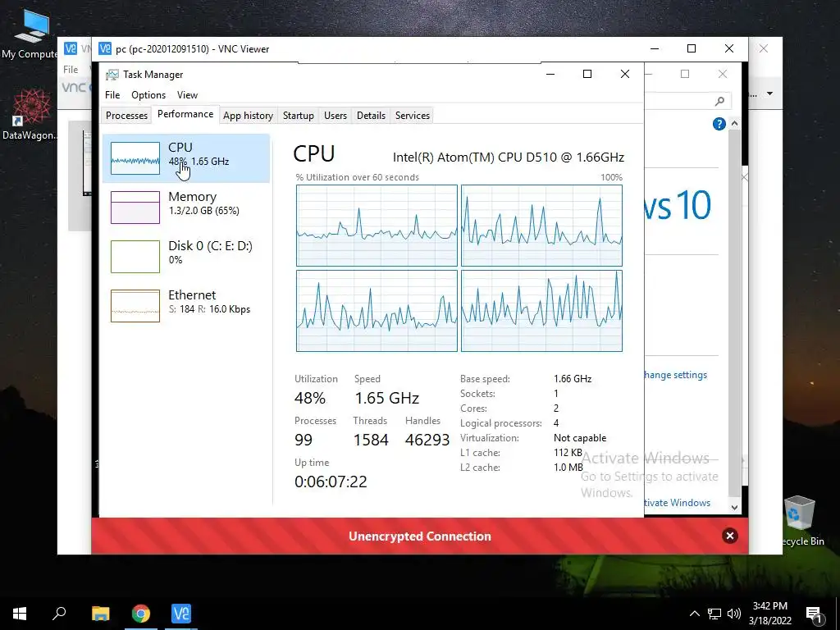This screenshot has width=840, height=630.
Task: Open Task Manager View menu
Action: pos(188,95)
